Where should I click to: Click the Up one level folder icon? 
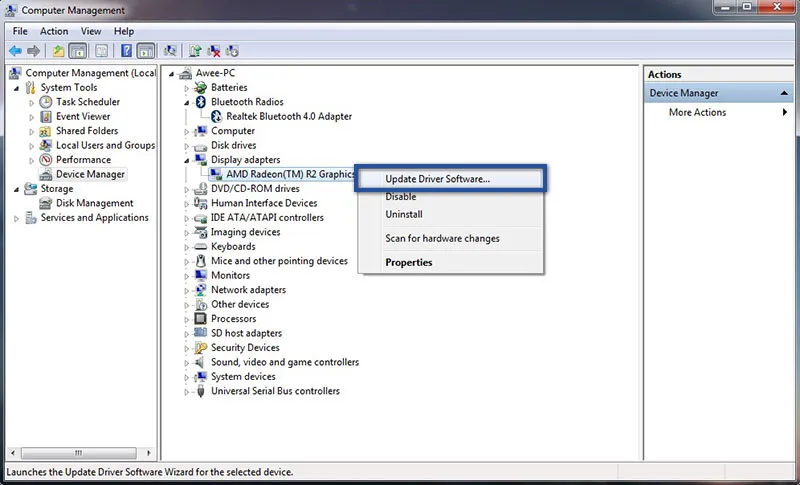tap(59, 51)
